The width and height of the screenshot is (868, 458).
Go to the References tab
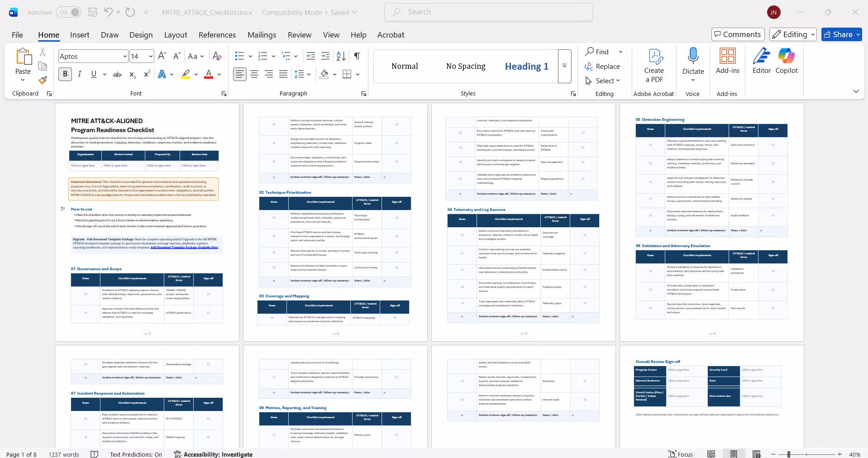(x=217, y=35)
